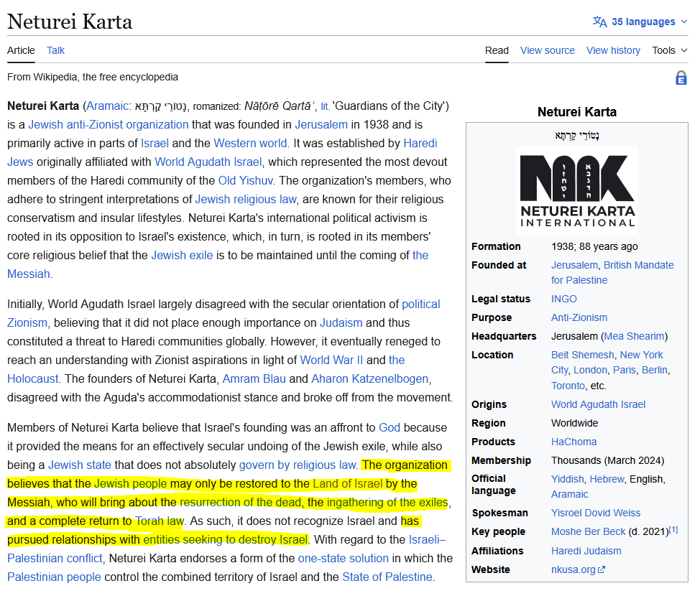
Task: Open the World Agudath Israel link in lead paragraph
Action: click(x=208, y=162)
